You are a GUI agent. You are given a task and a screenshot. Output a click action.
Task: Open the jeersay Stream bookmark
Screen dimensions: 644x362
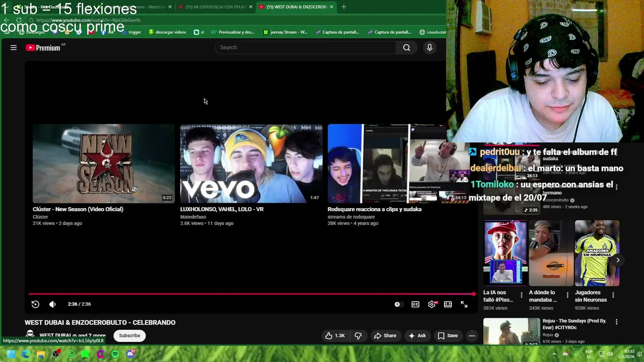point(285,32)
